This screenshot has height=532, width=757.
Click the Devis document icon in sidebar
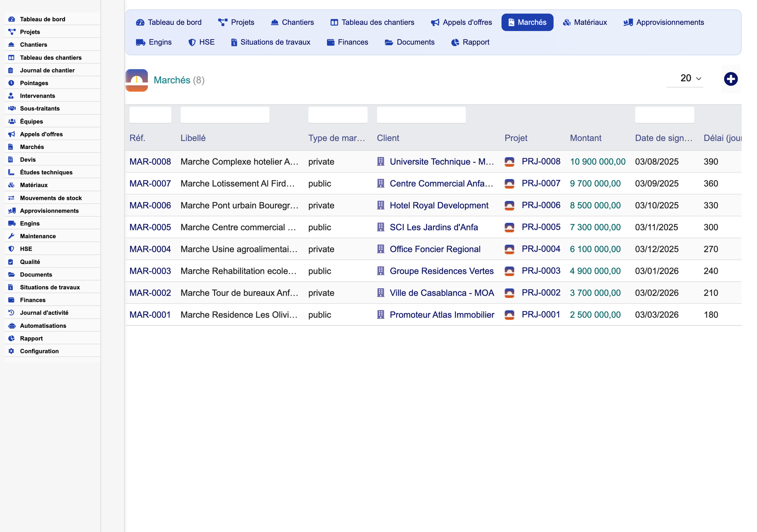[x=11, y=159]
